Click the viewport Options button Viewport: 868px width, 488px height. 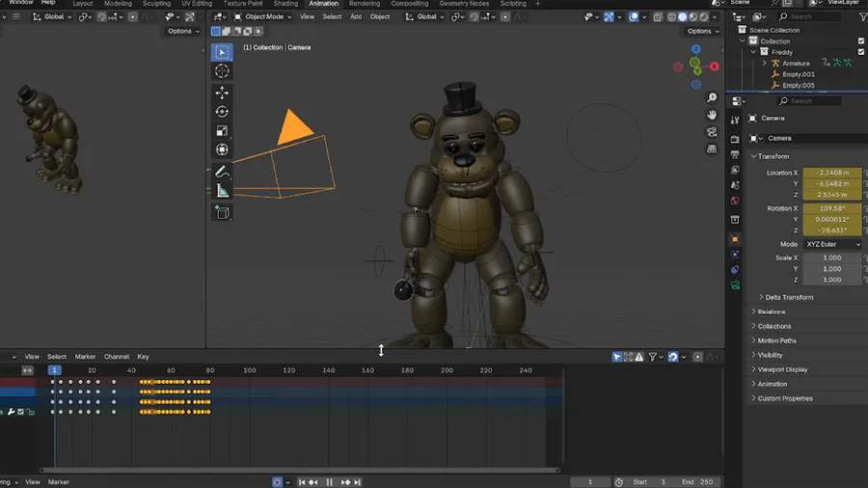point(701,31)
